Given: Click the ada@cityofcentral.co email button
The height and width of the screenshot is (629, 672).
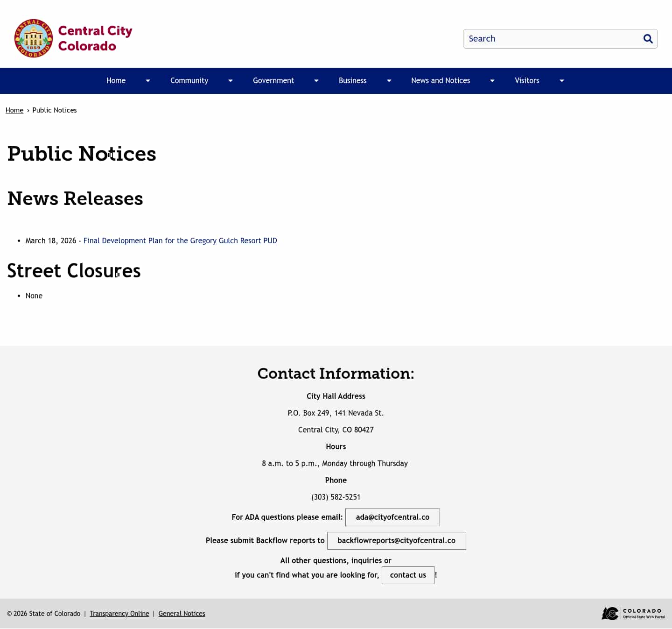Looking at the screenshot, I should click(392, 517).
